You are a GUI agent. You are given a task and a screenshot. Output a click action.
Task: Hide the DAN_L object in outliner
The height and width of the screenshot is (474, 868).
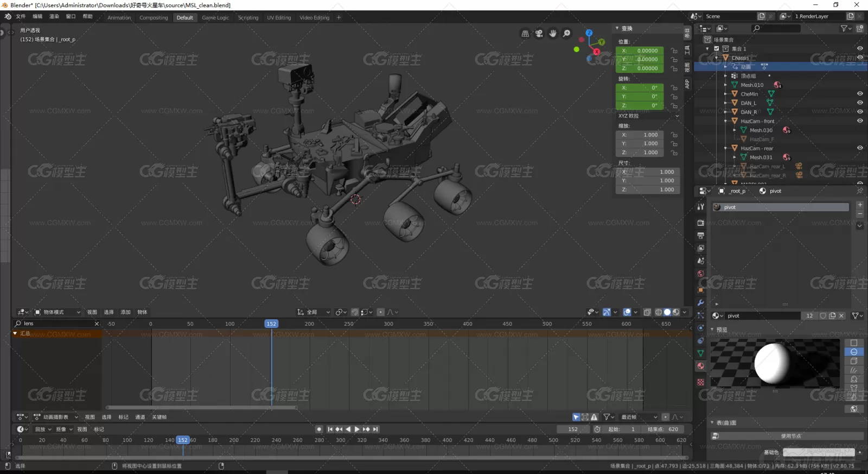(x=860, y=103)
